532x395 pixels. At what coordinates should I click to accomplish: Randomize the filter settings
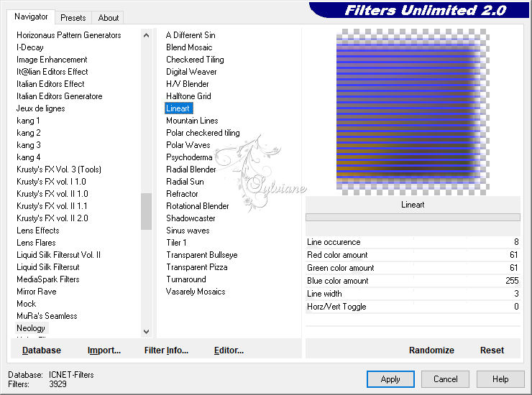431,350
